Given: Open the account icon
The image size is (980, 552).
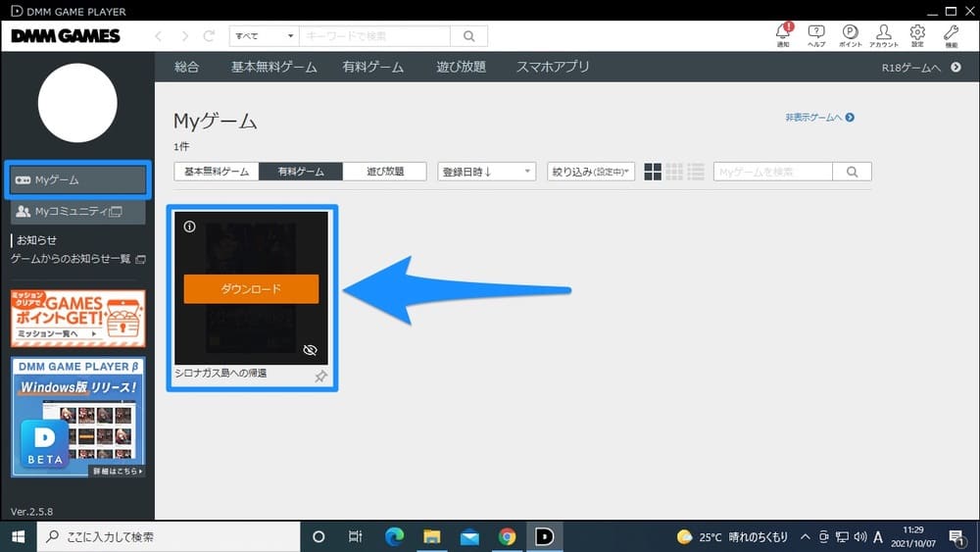Looking at the screenshot, I should pos(883,33).
